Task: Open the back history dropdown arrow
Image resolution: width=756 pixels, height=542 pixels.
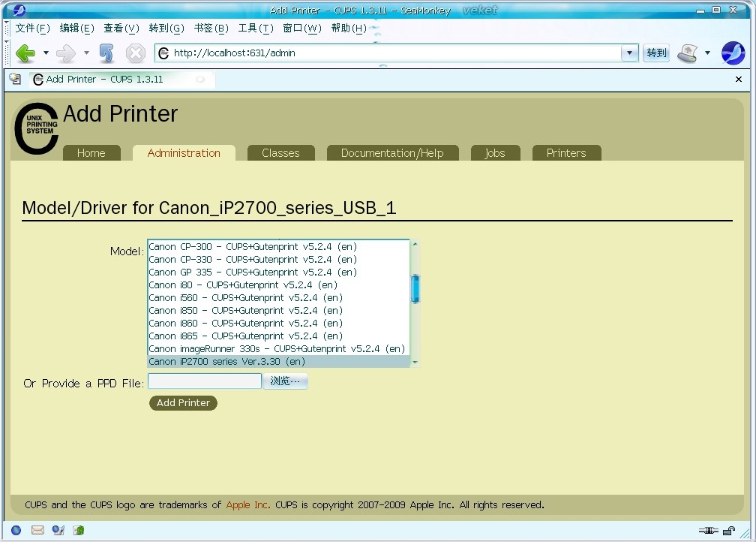Action: click(46, 53)
